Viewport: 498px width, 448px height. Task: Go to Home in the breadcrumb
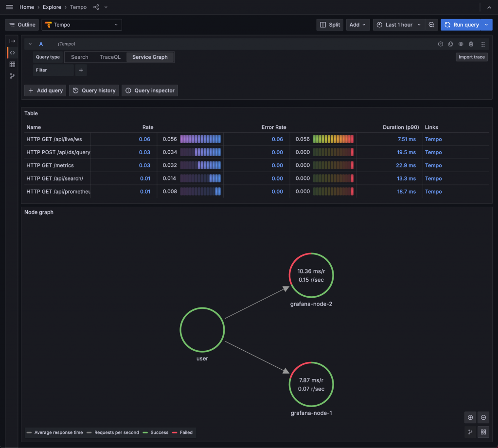(x=27, y=7)
